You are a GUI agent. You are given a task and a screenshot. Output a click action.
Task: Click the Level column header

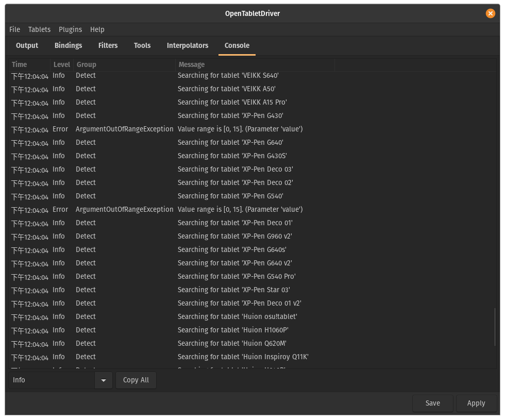click(x=62, y=64)
